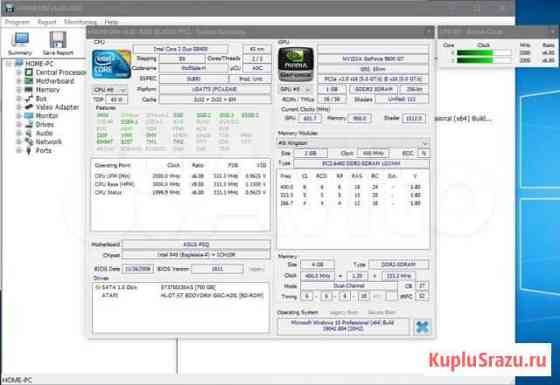Viewport: 560px width, 385px height.
Task: Click the blue X icon beside Operating System
Action: 422,327
